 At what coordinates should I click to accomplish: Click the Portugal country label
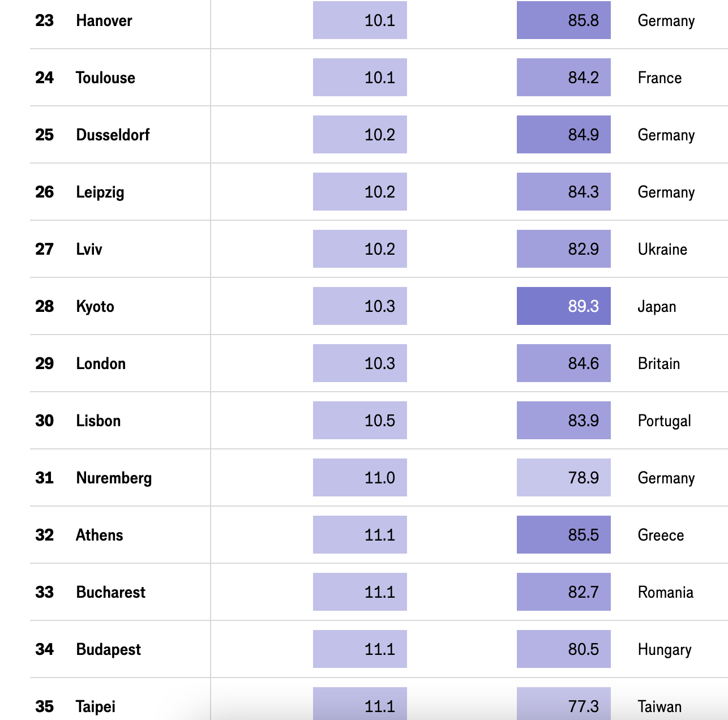665,421
